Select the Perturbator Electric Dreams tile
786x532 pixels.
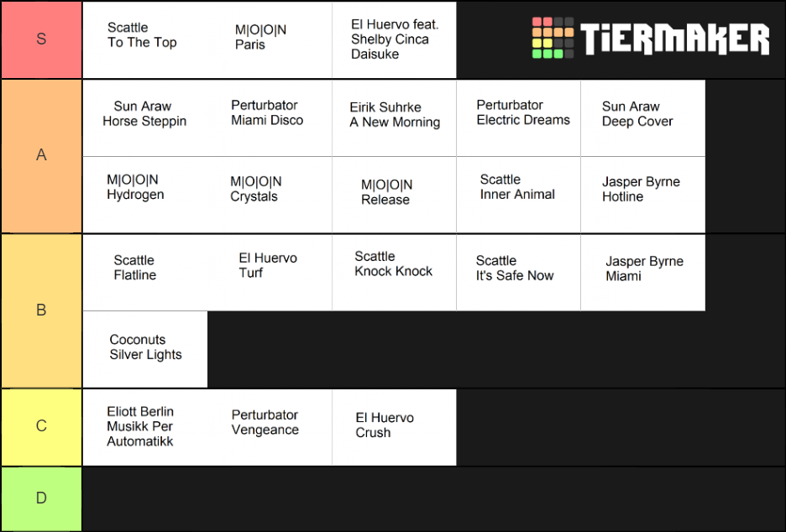[519, 118]
